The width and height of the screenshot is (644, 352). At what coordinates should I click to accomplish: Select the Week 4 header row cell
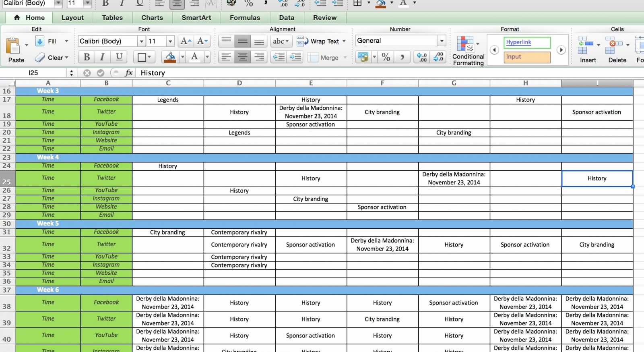(48, 157)
